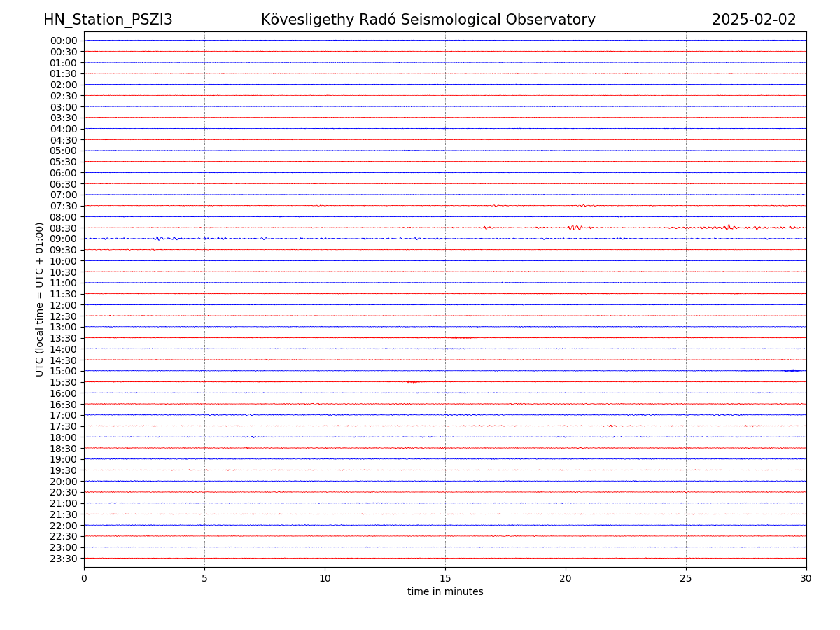This screenshot has width=840, height=630.
Task: Click the "time in minutes" axis title
Action: (x=445, y=592)
